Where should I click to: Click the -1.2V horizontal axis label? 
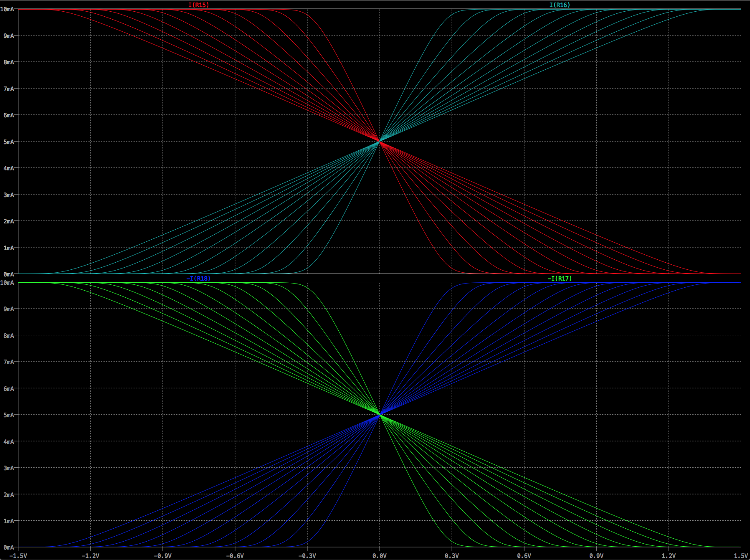click(90, 556)
